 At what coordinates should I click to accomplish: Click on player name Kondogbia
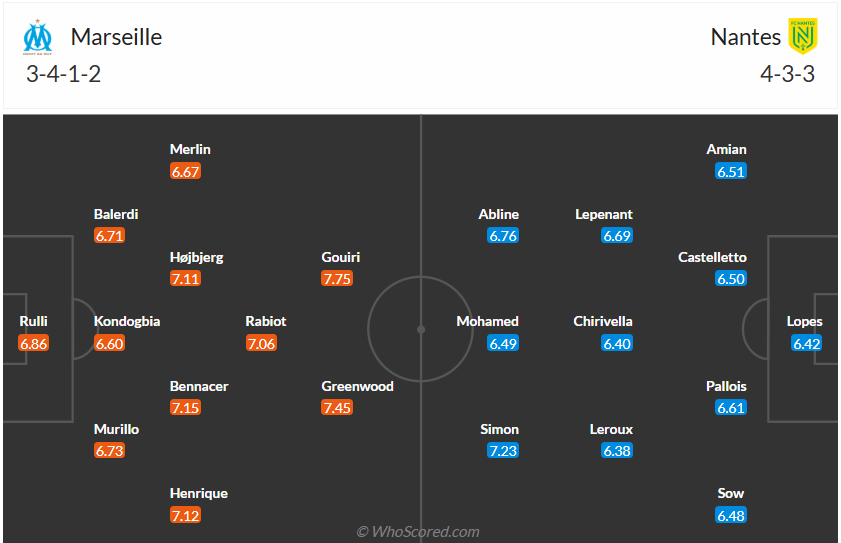pyautogui.click(x=127, y=321)
